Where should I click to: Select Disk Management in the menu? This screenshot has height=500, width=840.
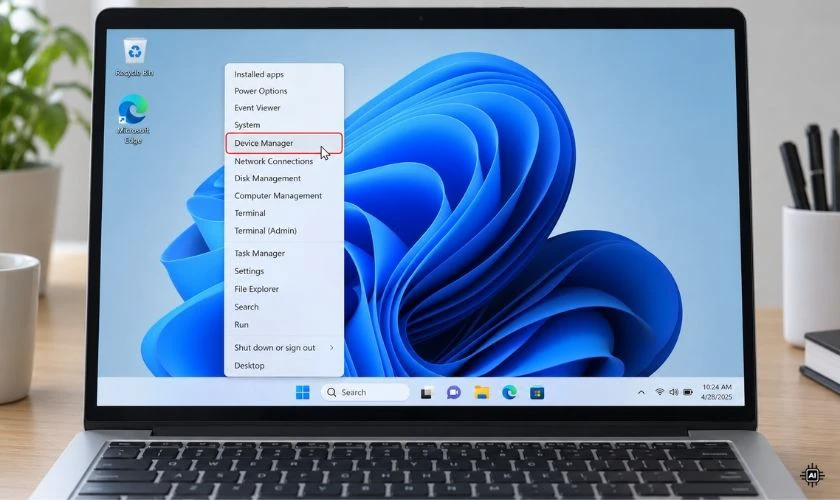(x=284, y=178)
